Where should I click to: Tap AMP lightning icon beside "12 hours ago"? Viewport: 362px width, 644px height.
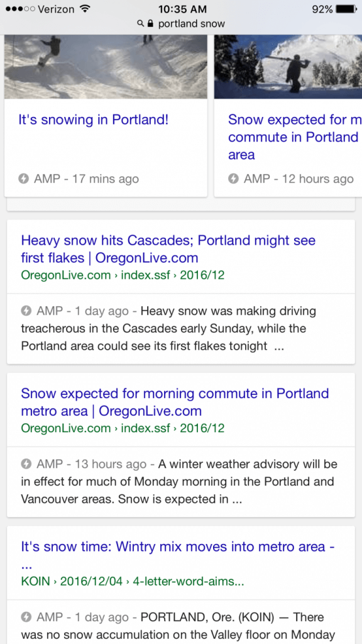(234, 179)
